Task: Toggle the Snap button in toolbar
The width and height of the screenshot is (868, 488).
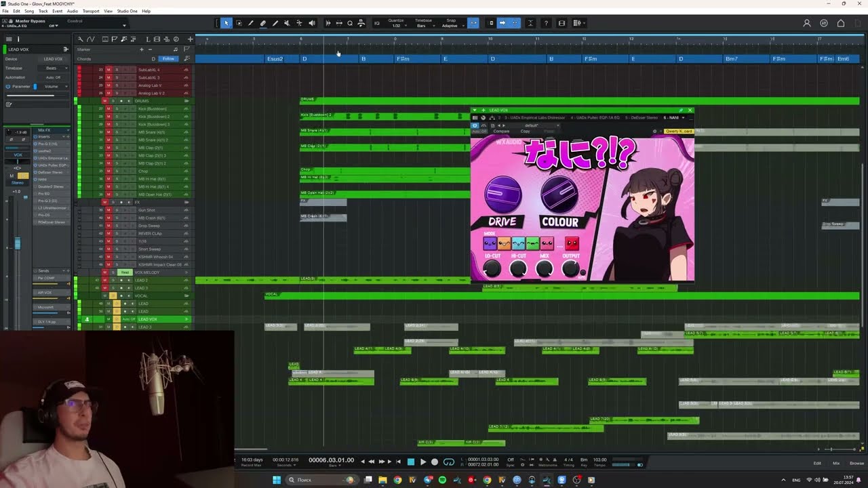Action: tap(473, 23)
